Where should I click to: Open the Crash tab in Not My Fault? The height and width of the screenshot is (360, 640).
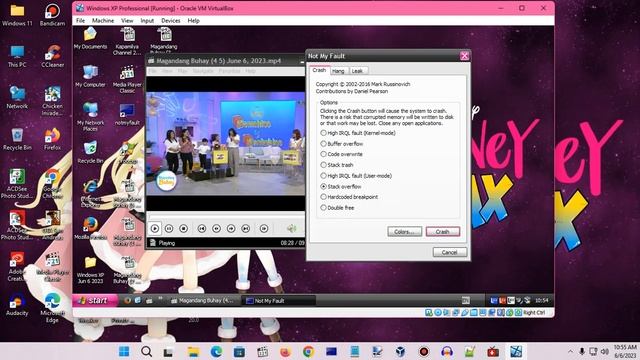point(319,70)
